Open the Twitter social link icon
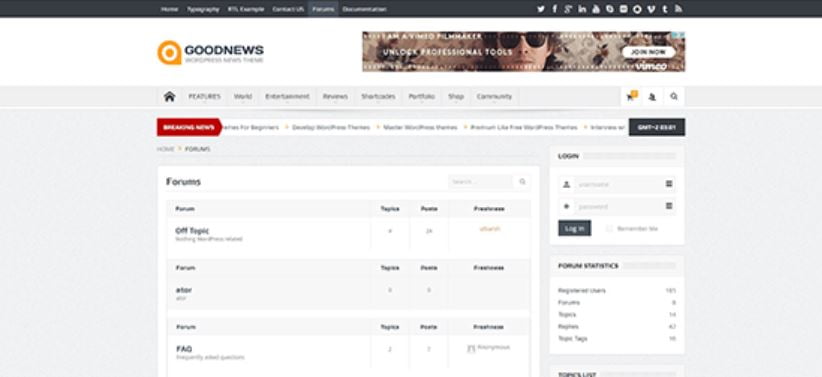The width and height of the screenshot is (822, 377). [541, 9]
